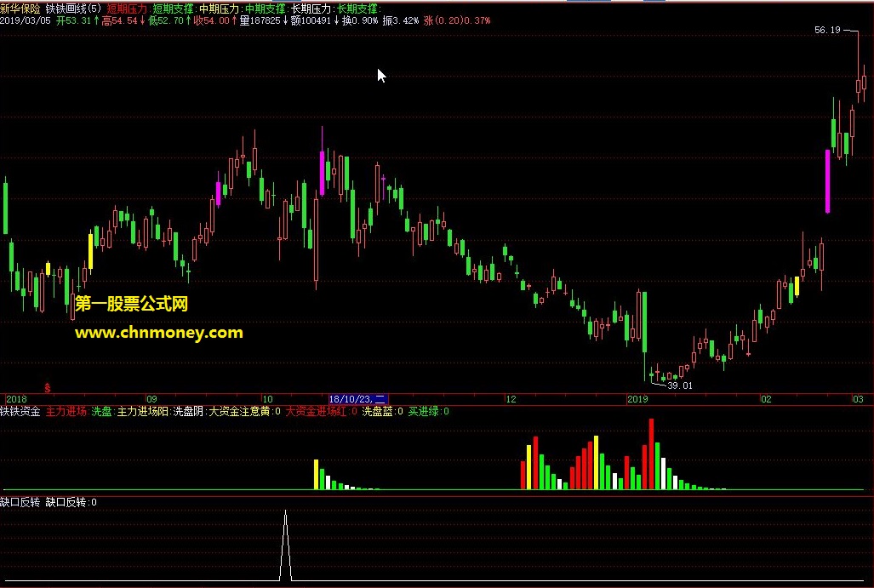
Task: Click the 长期支撑 label in the header
Action: coord(357,9)
